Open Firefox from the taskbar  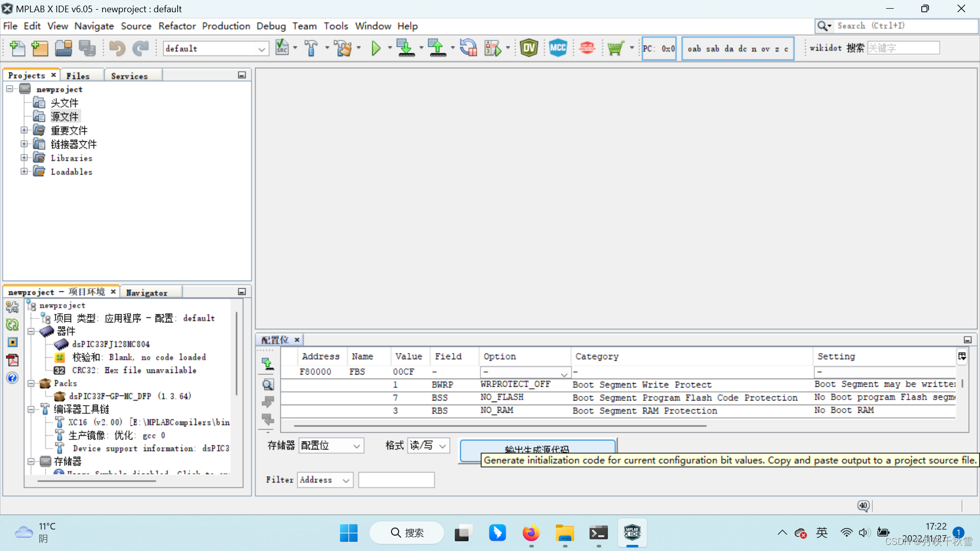point(531,532)
